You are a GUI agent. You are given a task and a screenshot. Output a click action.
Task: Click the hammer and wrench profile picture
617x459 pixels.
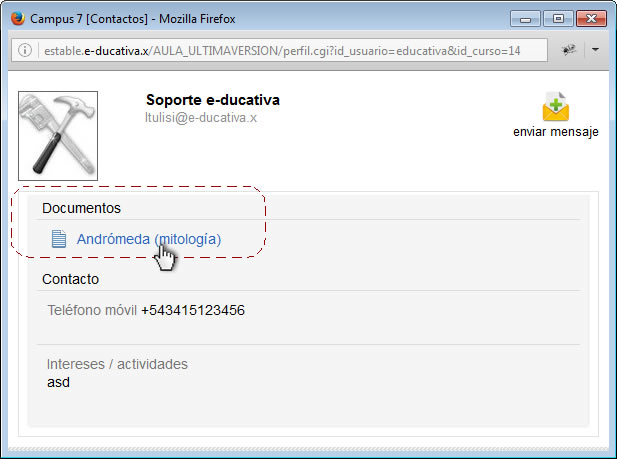point(58,136)
